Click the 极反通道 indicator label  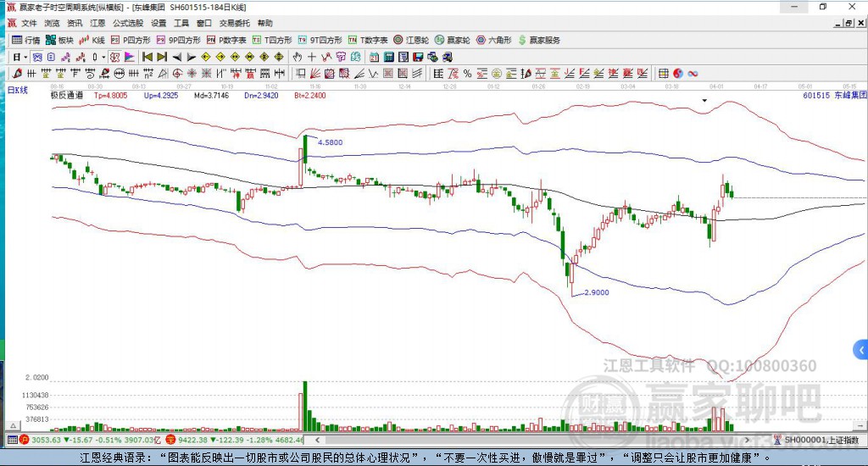click(x=67, y=95)
